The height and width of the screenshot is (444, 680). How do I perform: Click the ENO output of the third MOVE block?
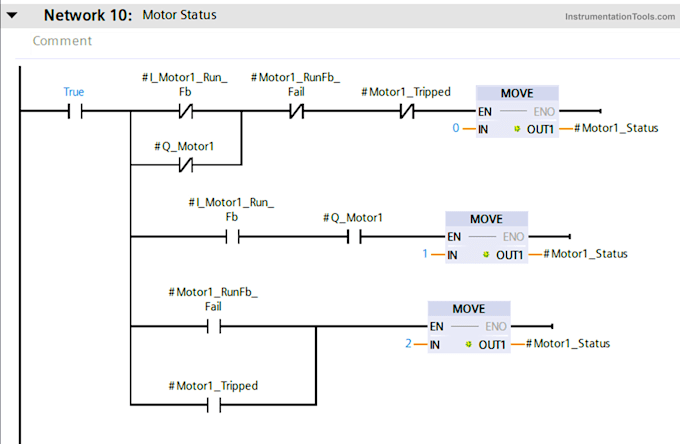496,326
